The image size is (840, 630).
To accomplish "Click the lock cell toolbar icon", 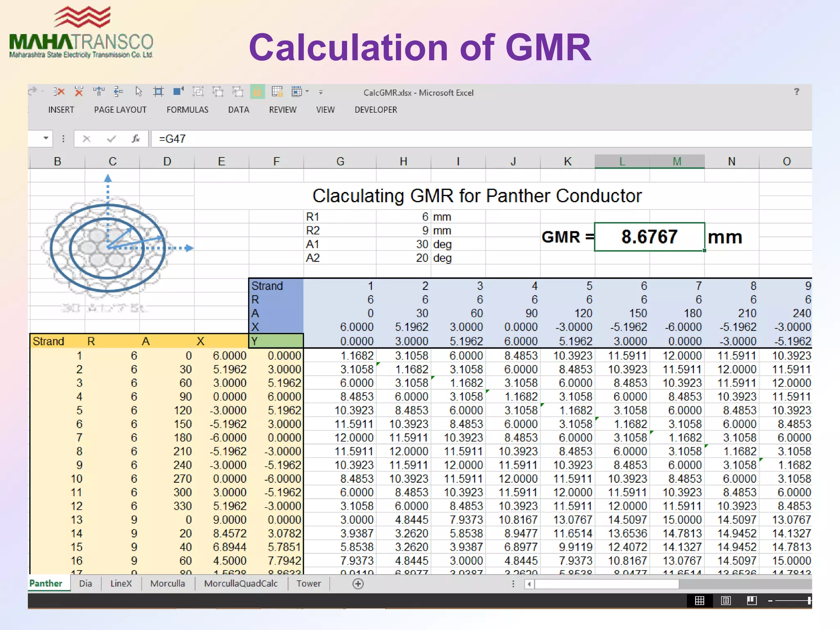I will coord(258,92).
